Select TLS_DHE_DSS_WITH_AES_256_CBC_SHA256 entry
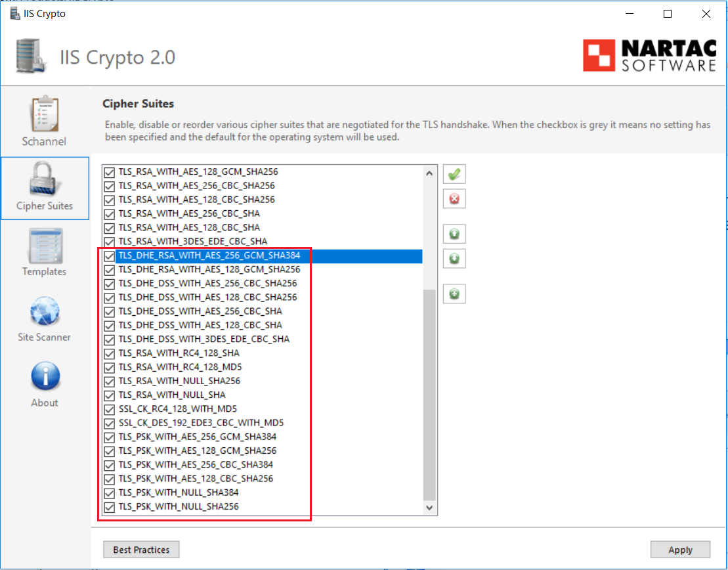 pos(197,284)
